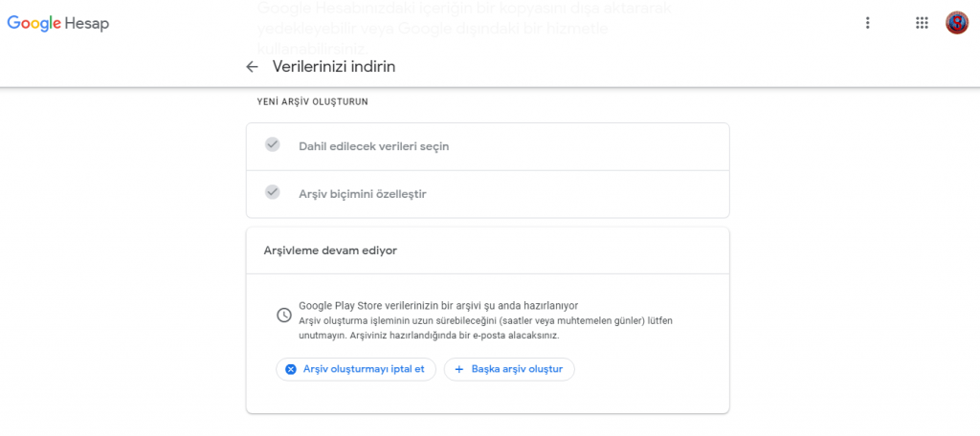Click Başka arşiv oluştur button

pyautogui.click(x=509, y=369)
